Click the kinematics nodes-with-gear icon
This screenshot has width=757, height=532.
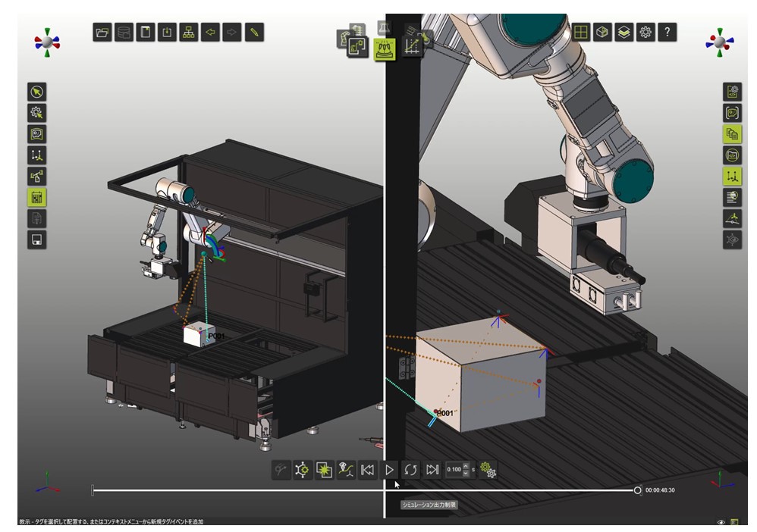pos(302,469)
